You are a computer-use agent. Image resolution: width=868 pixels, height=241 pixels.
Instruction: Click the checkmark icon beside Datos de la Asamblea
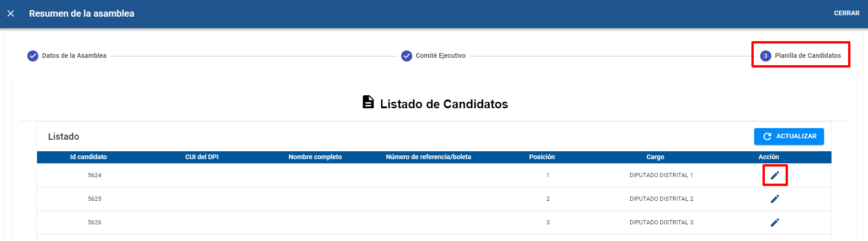pyautogui.click(x=33, y=56)
